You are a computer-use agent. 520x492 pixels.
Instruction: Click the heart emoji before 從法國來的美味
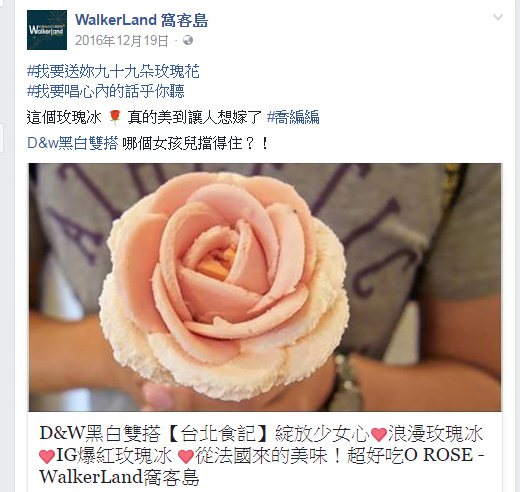point(186,456)
